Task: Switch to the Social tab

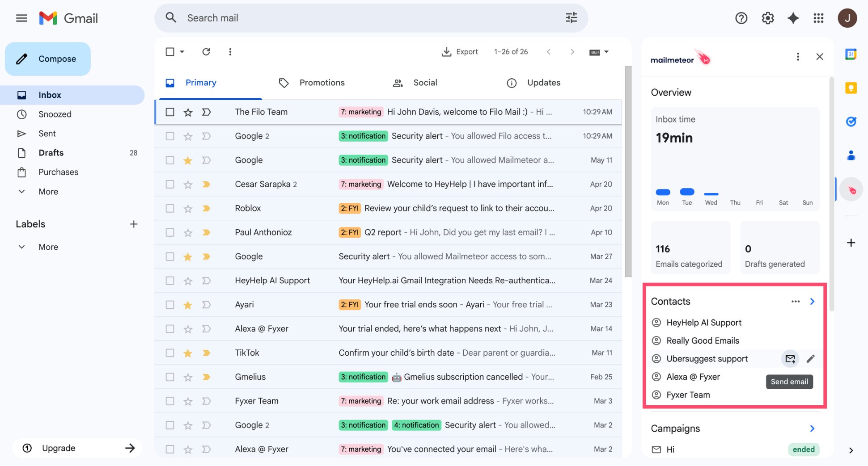Action: point(425,83)
